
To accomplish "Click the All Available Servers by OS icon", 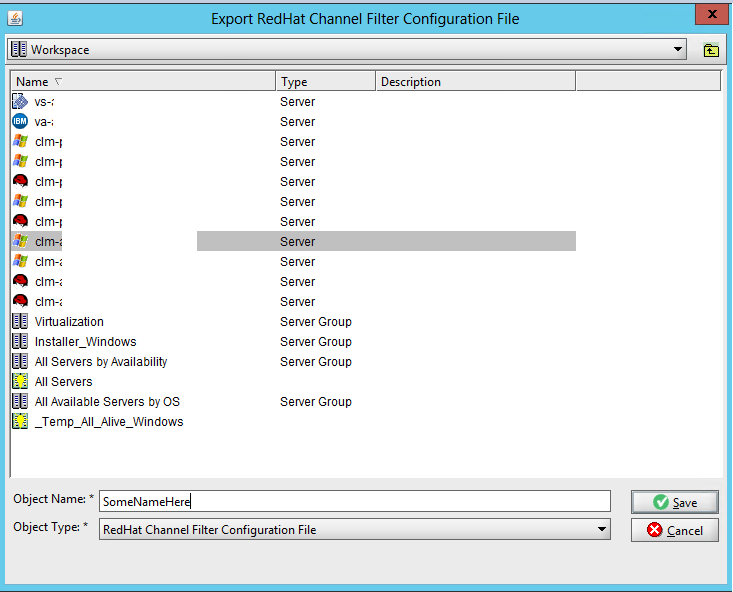I will tap(20, 402).
